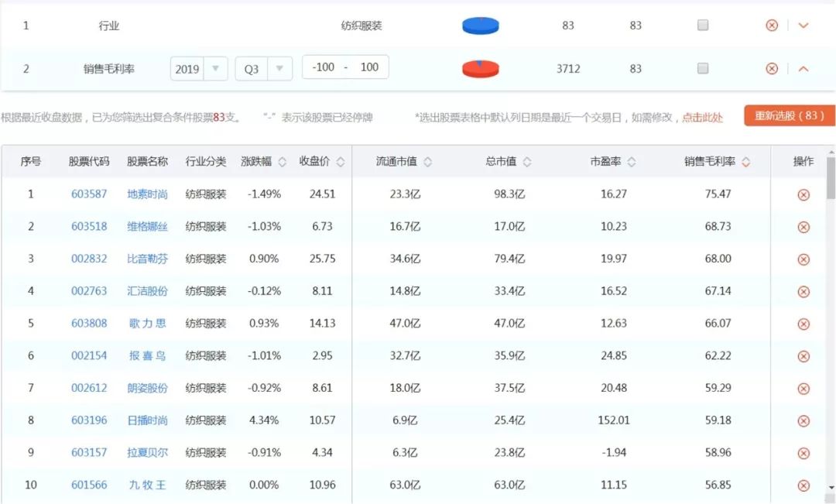
Task: Tick the checkbox in the 销售毛利率 row
Action: (x=703, y=68)
